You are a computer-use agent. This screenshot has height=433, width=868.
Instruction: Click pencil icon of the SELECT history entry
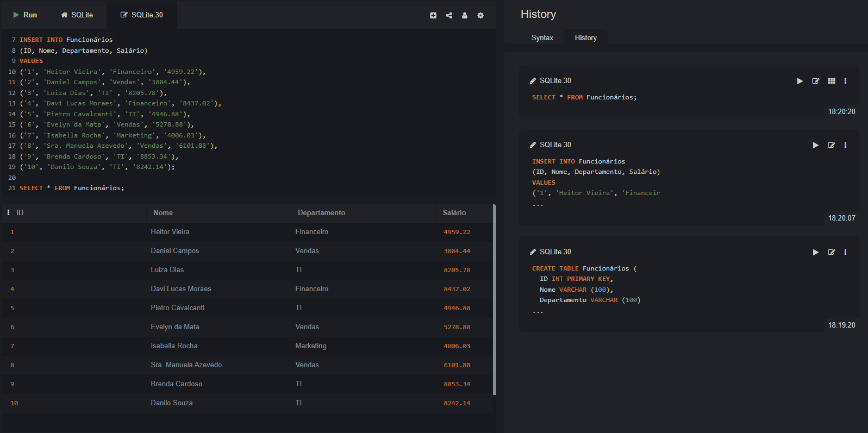pyautogui.click(x=533, y=81)
